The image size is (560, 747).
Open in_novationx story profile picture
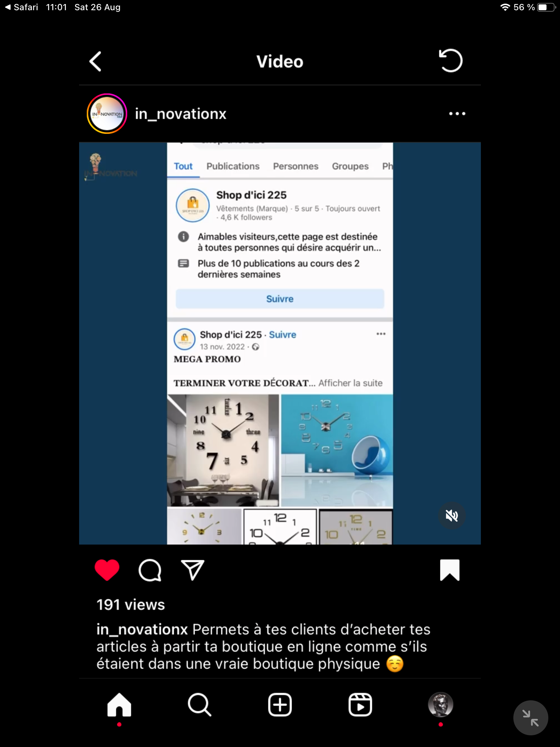(x=107, y=114)
